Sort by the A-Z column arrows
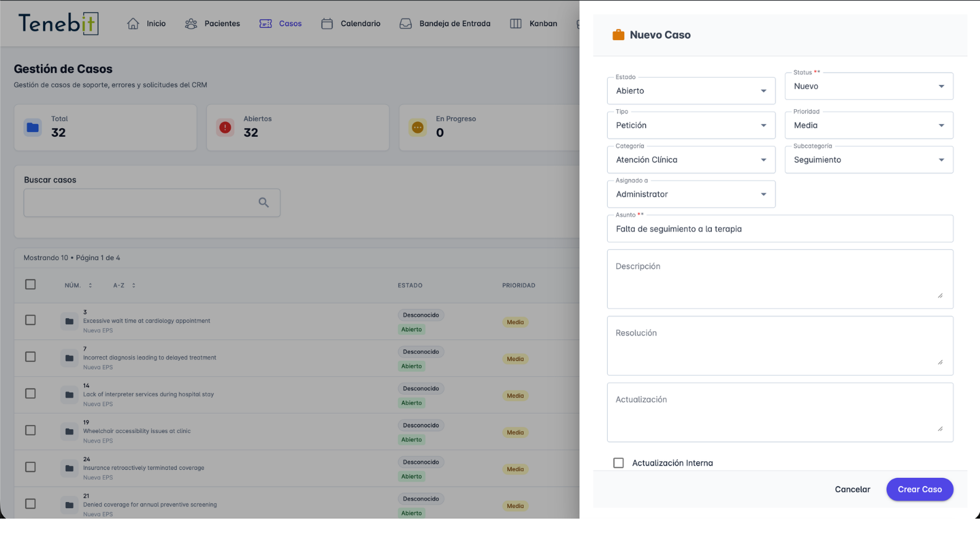 [x=133, y=286]
